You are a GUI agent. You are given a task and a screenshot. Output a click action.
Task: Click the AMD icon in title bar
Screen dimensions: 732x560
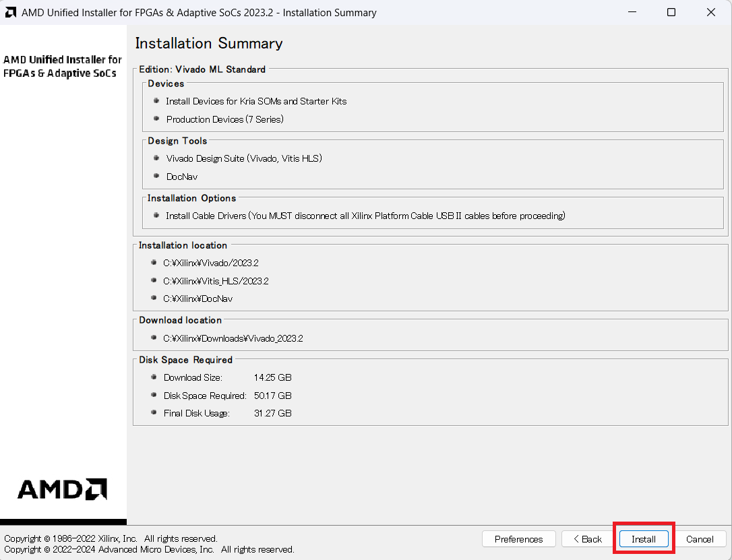point(10,13)
